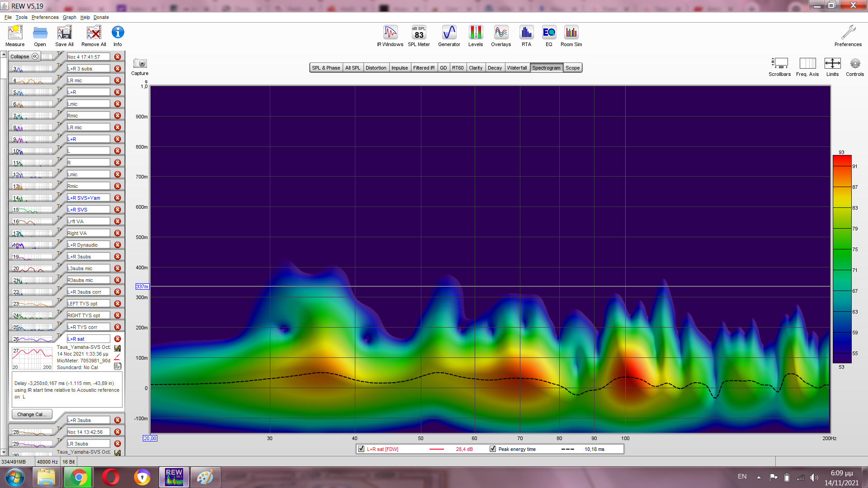Open the EQ window
The width and height of the screenshot is (868, 488).
click(x=549, y=36)
